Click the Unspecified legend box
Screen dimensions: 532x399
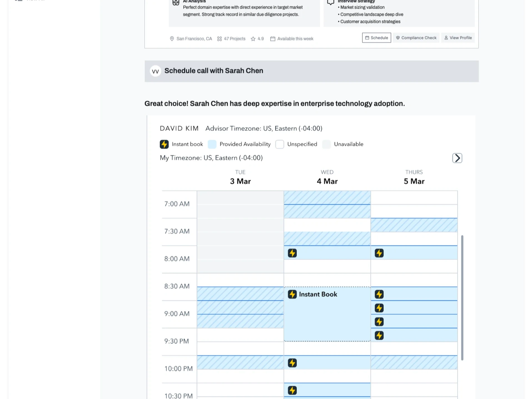pyautogui.click(x=280, y=144)
